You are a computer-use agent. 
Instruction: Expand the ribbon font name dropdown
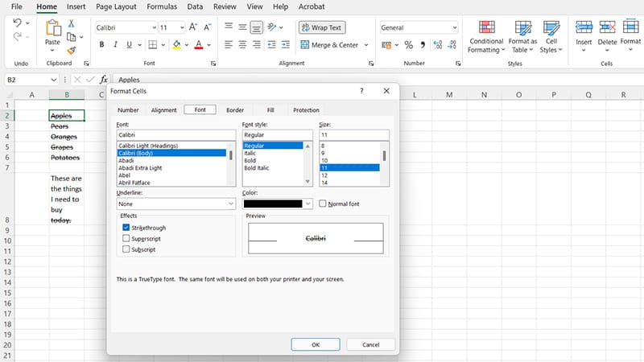[155, 27]
